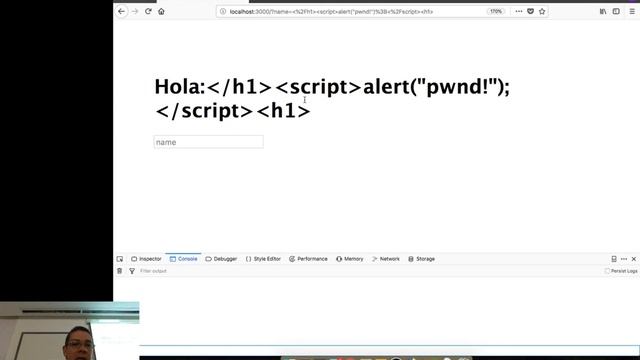
Task: Reload the current page
Action: pos(148,11)
